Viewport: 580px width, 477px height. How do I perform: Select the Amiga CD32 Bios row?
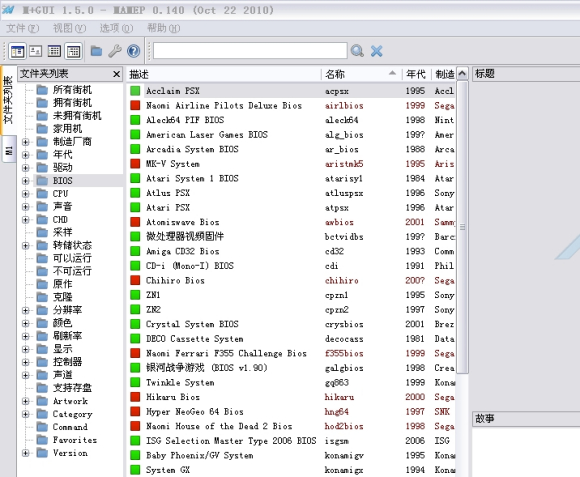291,251
